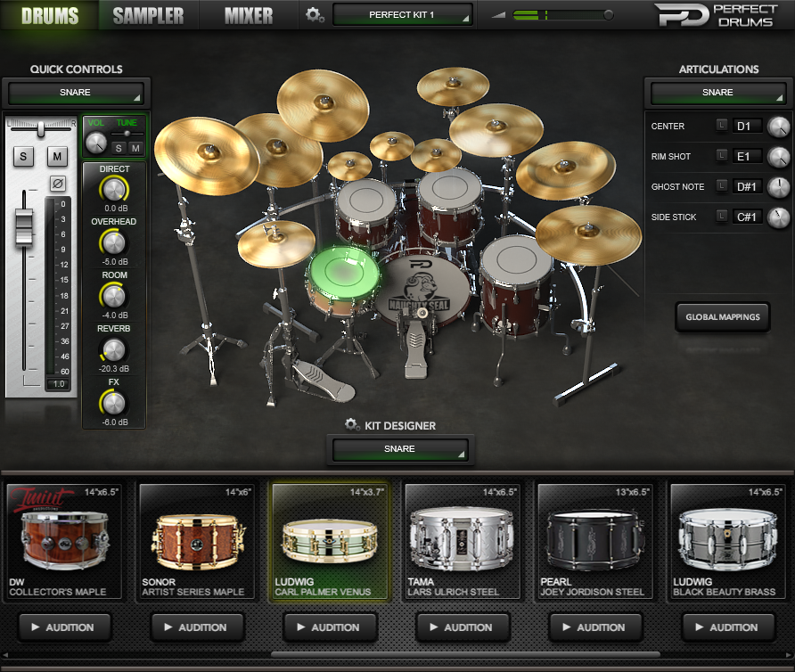Click the Overhead level knob

[114, 243]
